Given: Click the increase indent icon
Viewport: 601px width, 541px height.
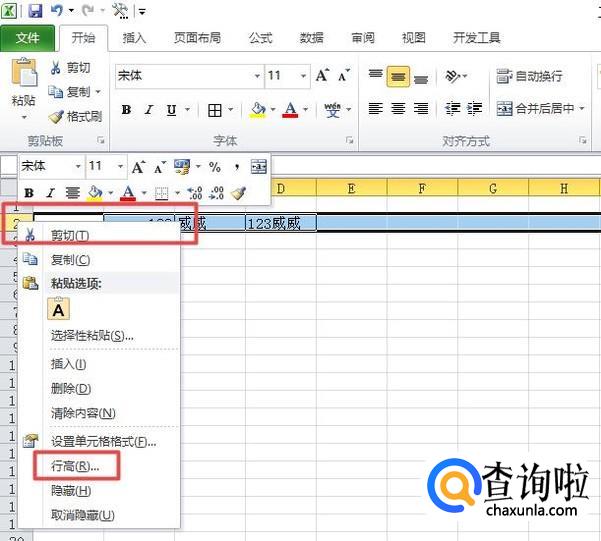Looking at the screenshot, I should [475, 109].
